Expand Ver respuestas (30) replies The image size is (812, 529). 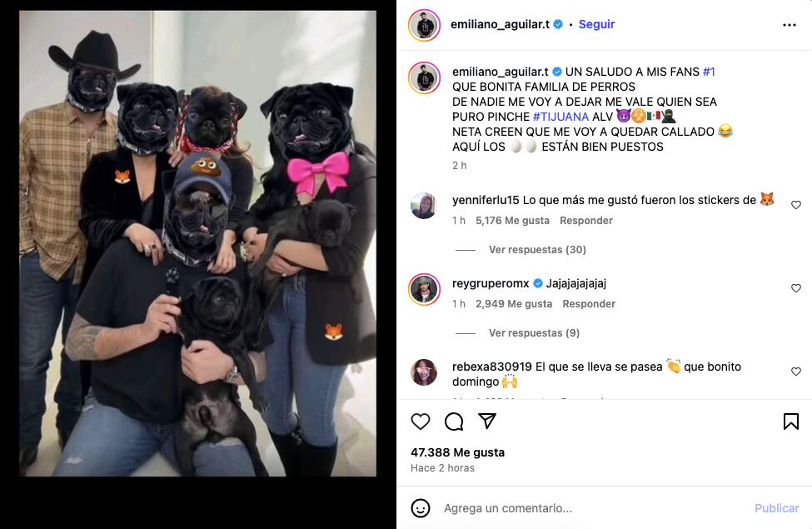coord(537,250)
